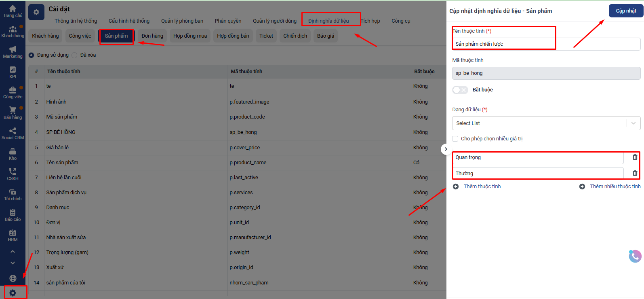Enable 'Cho phép chọn nhiều giá trị' checkbox

pyautogui.click(x=455, y=139)
